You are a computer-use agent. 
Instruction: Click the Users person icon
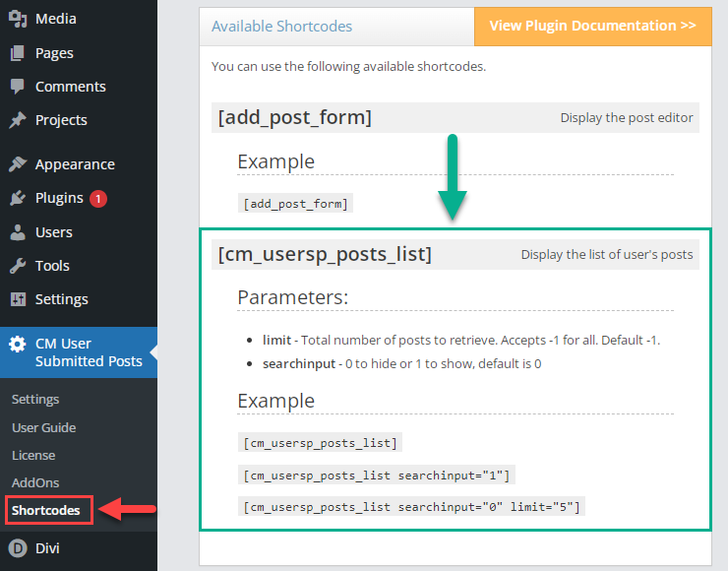pos(17,232)
